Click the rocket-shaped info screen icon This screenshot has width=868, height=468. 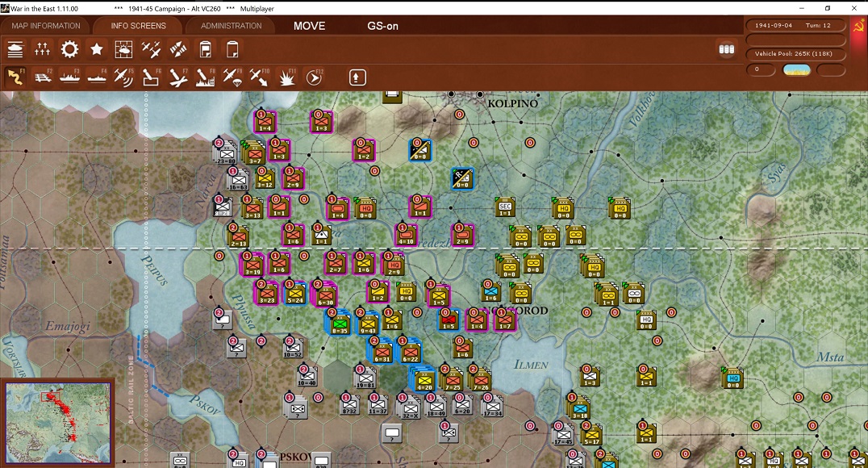177,50
